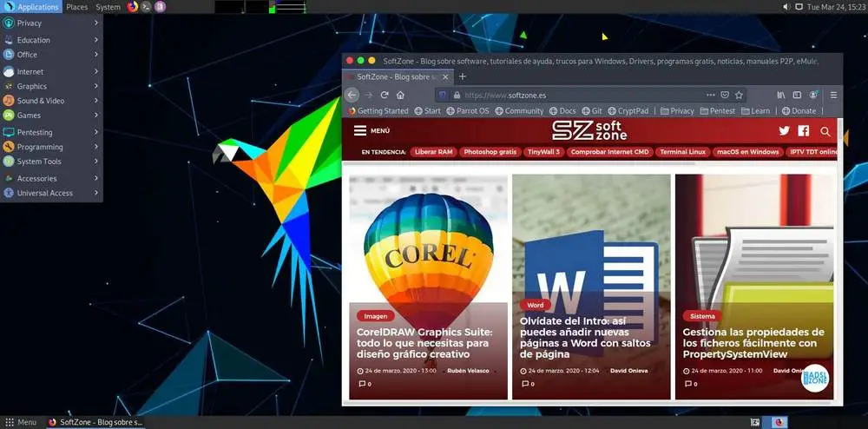Open CorelDRAW Graphics Suite article thumbnail
868x429 pixels.
pos(428,287)
